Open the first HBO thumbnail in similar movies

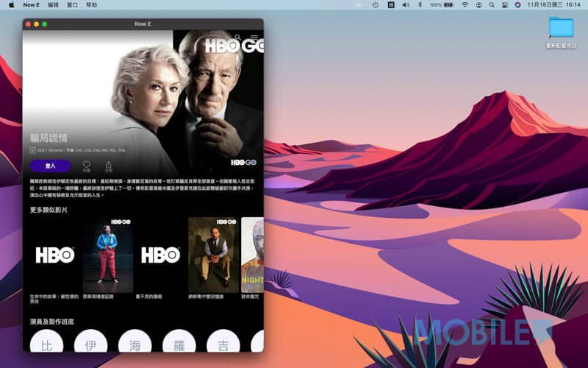click(x=55, y=255)
